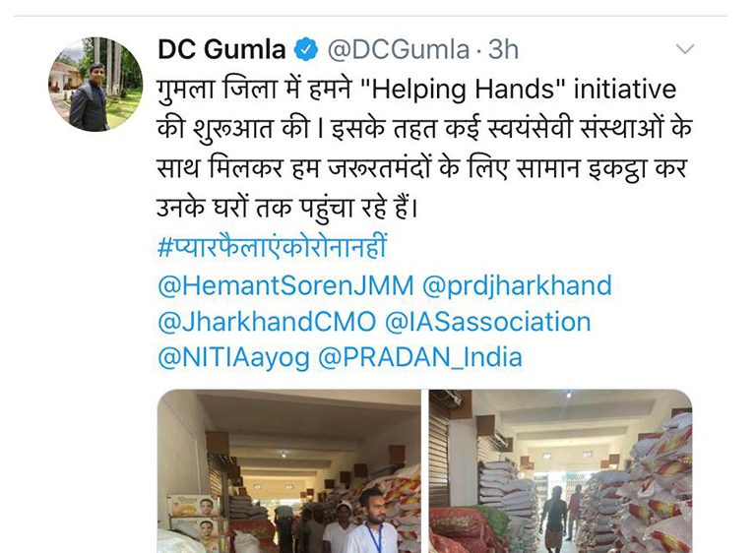Open the @DCGumla handle
This screenshot has height=553, width=756.
coord(399,49)
